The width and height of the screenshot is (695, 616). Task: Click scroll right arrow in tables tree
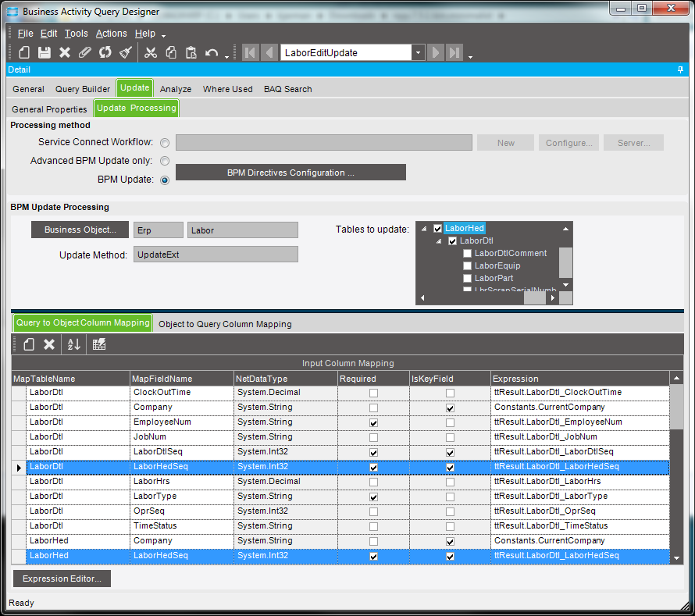coord(552,297)
